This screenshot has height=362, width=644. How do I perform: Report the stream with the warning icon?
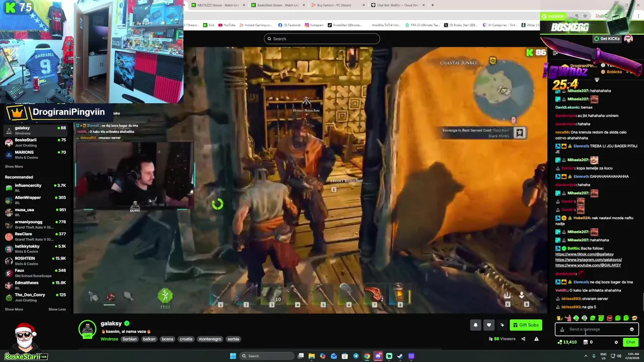536,339
